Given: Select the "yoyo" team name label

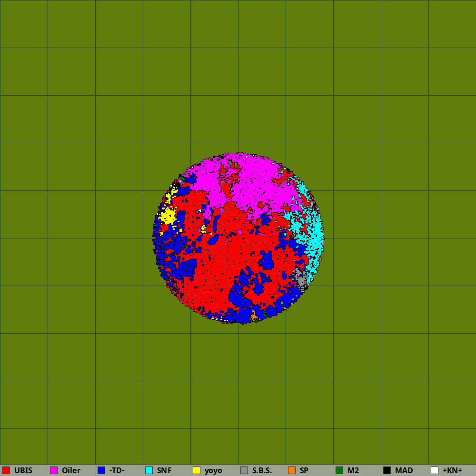Looking at the screenshot, I should click(x=213, y=470).
